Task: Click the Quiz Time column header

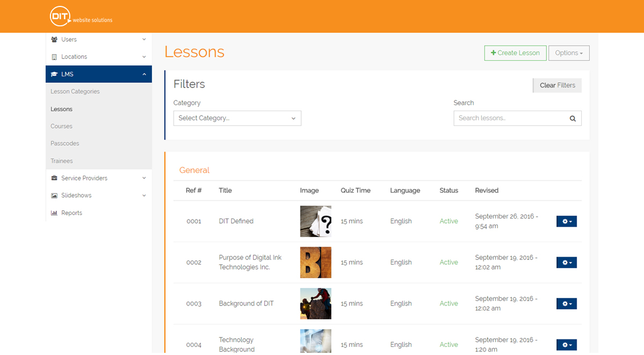Action: coord(355,191)
